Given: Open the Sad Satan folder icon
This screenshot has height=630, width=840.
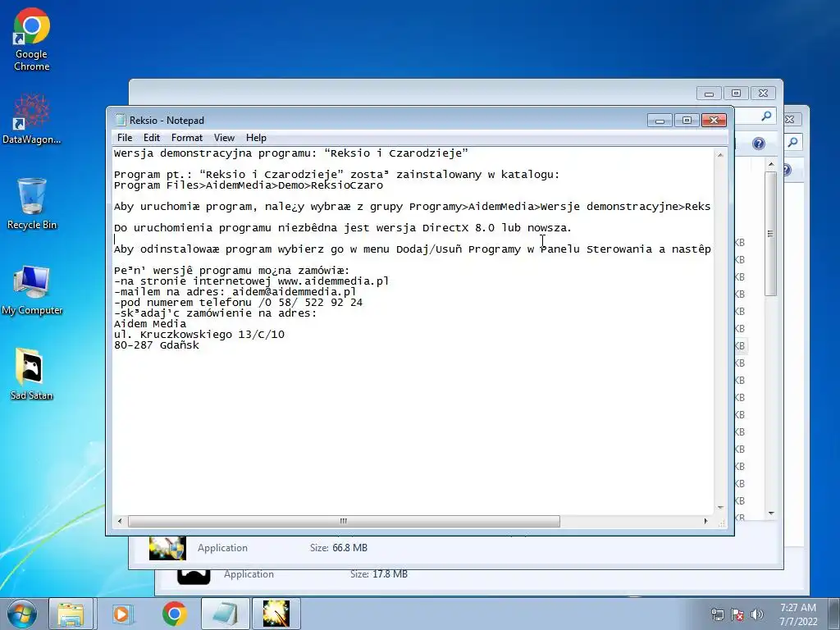Looking at the screenshot, I should coord(32,374).
